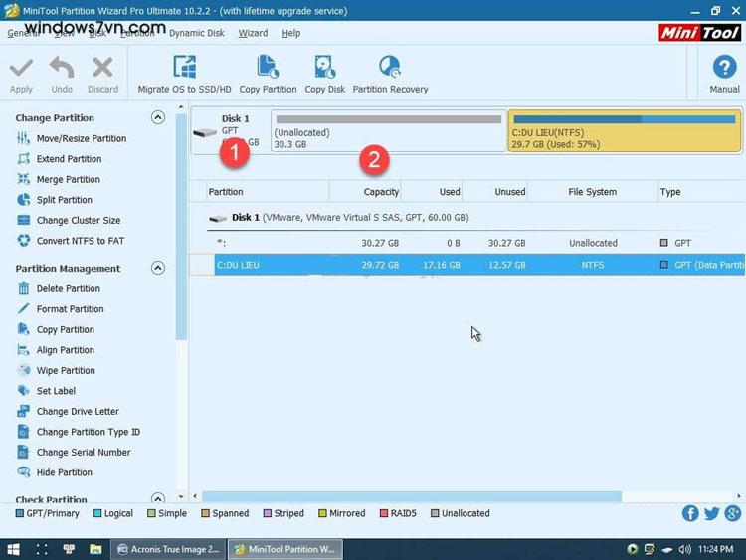
Task: Select Hide Partition action
Action: [65, 472]
